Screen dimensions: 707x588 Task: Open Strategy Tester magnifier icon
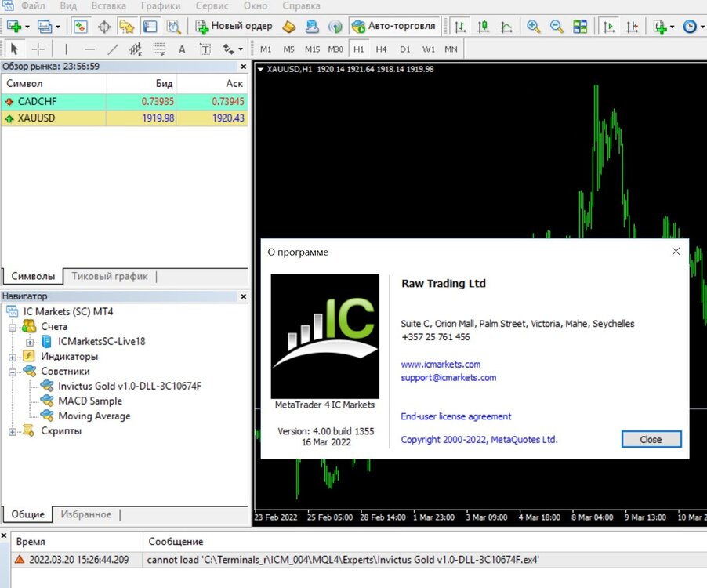[x=173, y=27]
